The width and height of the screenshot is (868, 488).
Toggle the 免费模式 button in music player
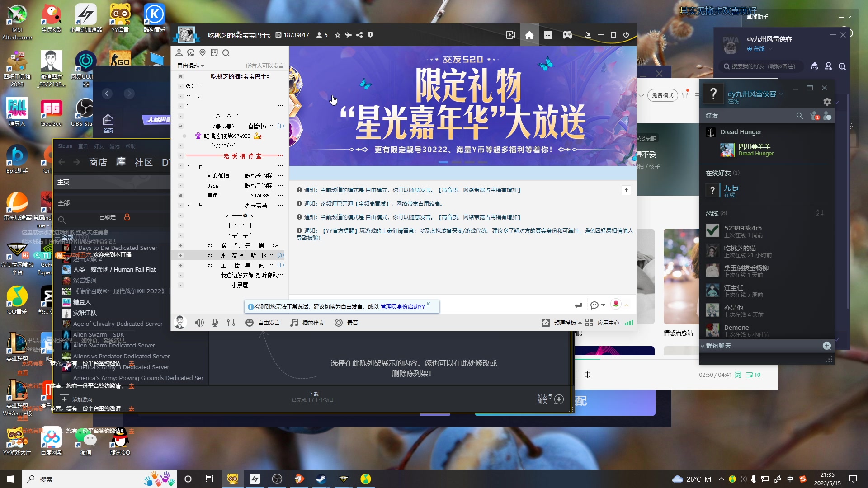[x=662, y=95]
